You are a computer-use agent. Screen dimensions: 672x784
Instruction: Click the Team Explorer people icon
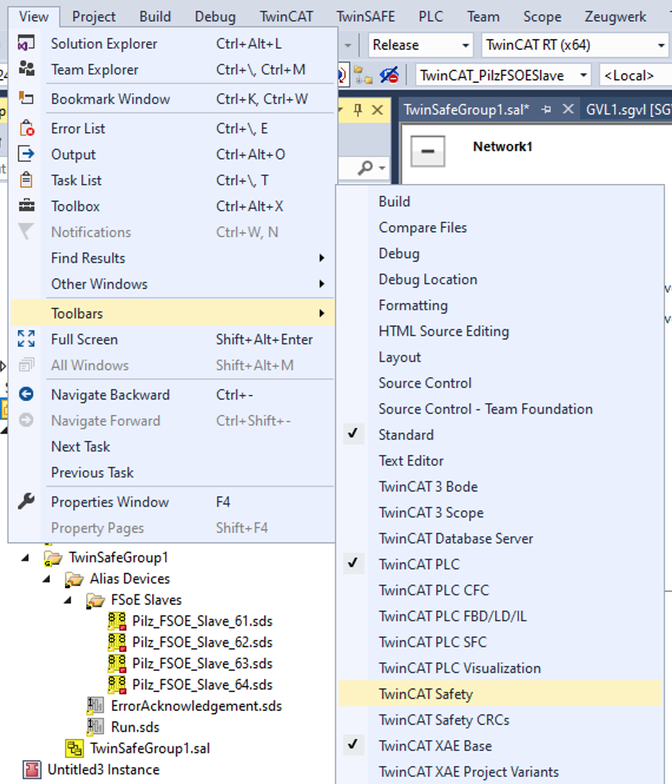tap(26, 69)
